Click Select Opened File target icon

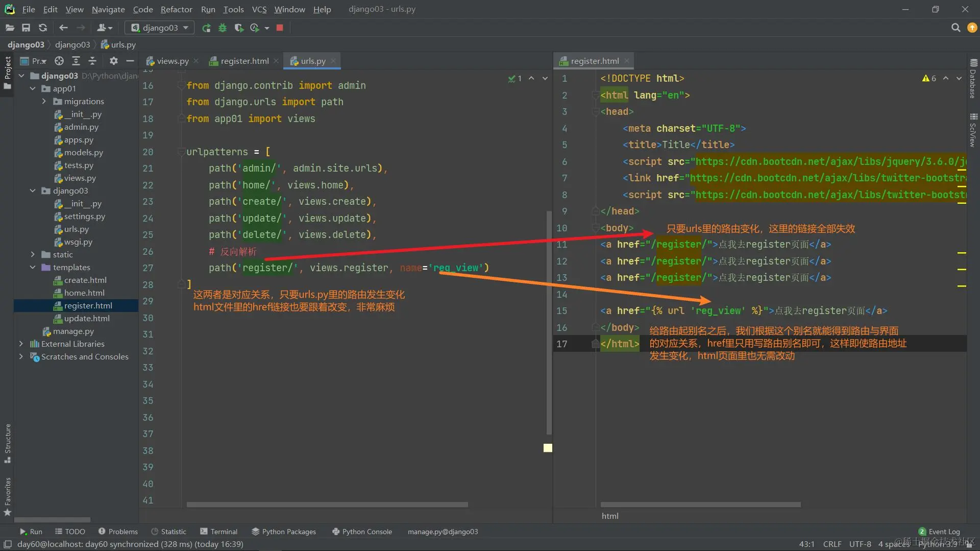(59, 61)
